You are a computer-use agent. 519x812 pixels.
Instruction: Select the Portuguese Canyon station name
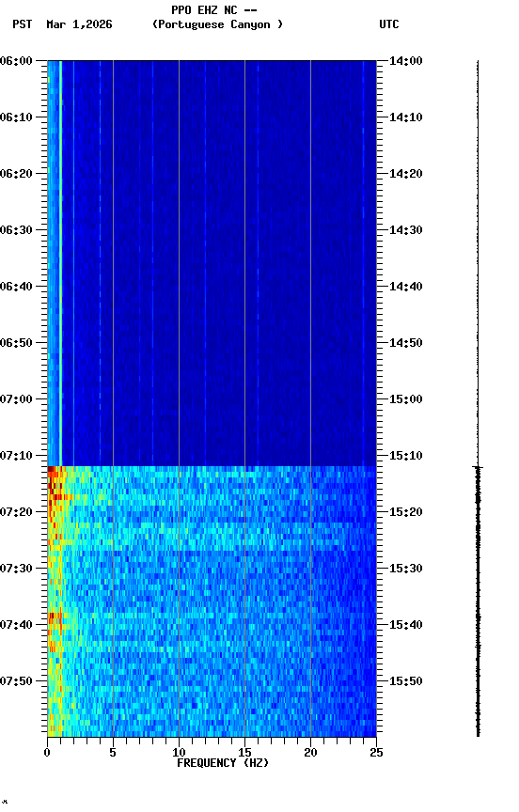217,24
